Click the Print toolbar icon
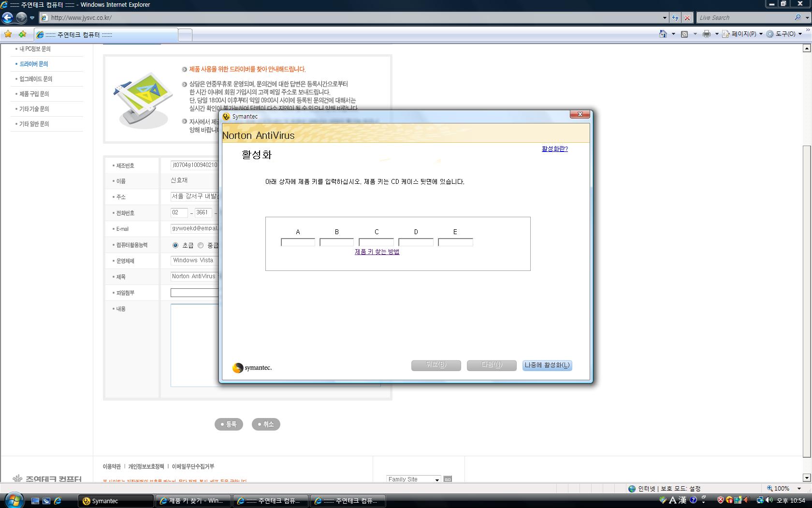 click(x=707, y=34)
